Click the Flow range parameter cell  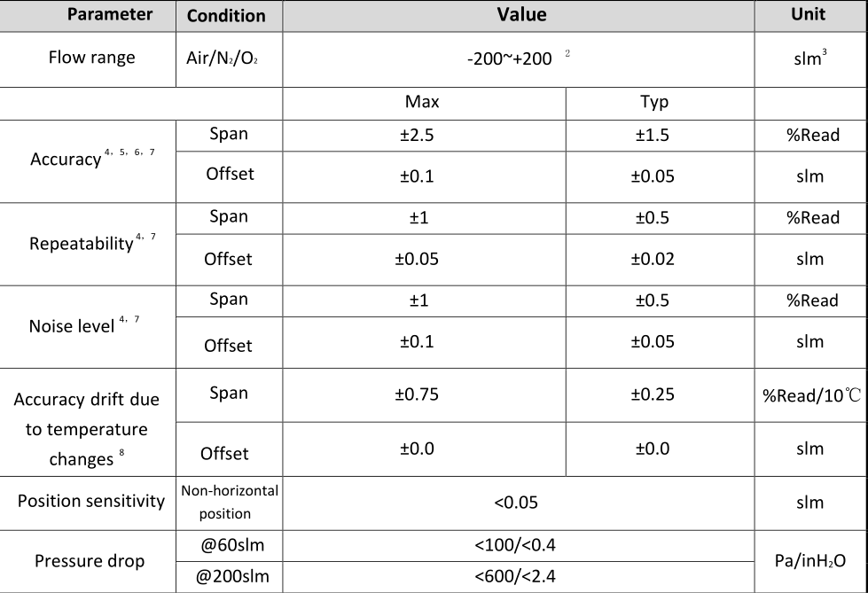point(92,58)
